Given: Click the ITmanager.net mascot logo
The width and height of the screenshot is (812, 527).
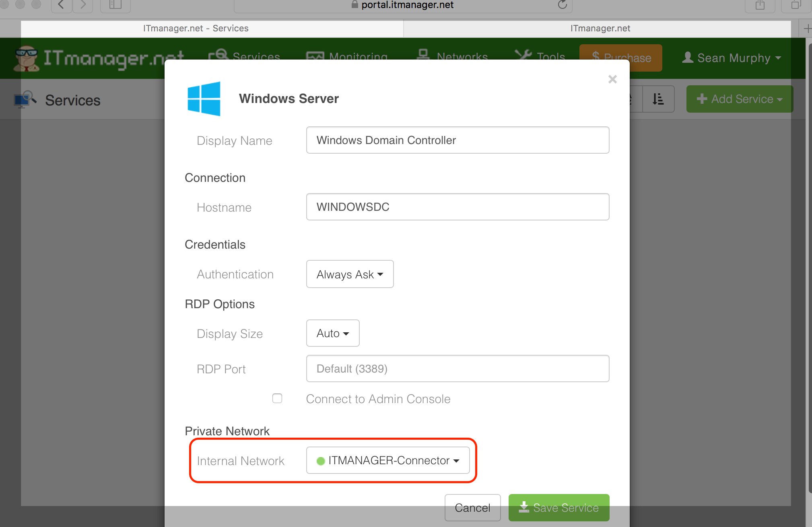Looking at the screenshot, I should 25,58.
